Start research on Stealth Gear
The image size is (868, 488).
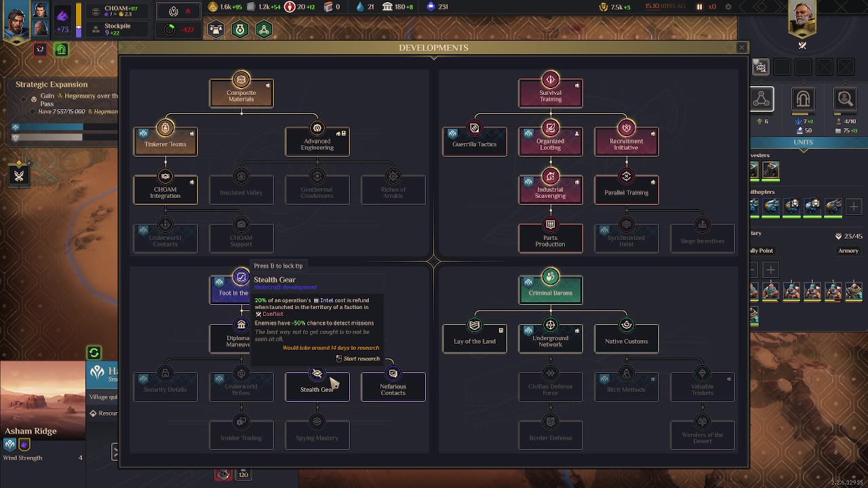coord(357,359)
